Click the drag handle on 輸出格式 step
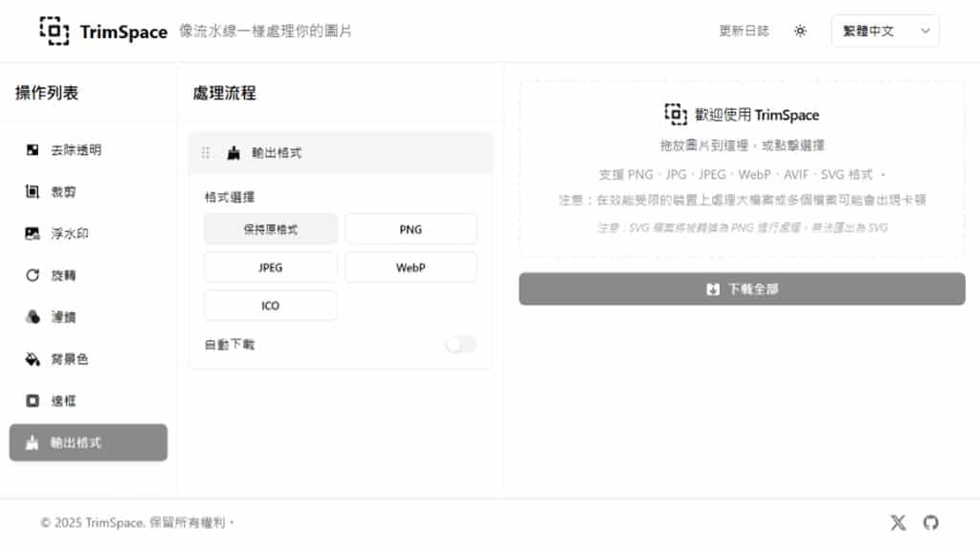Screen dimensions: 980x545 coord(206,152)
